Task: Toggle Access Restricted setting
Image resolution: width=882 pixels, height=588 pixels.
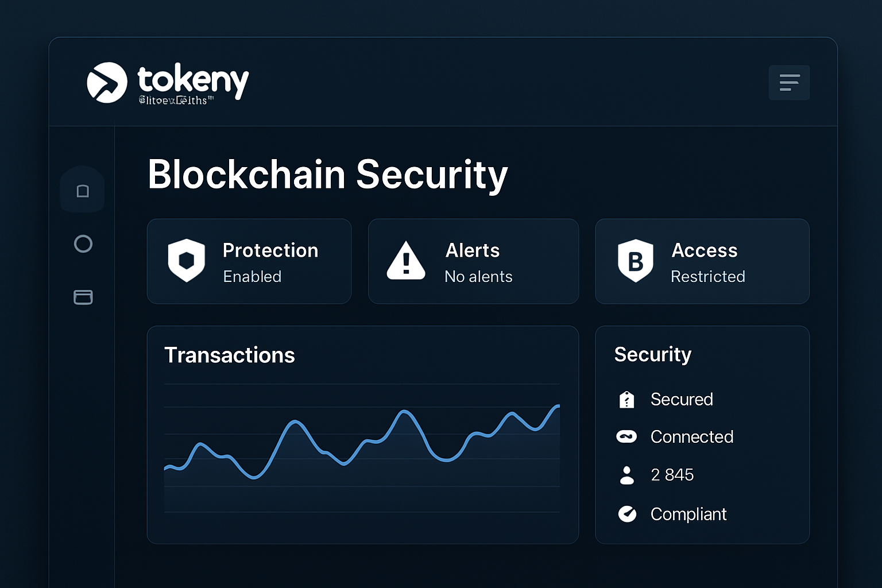Action: pyautogui.click(x=707, y=276)
